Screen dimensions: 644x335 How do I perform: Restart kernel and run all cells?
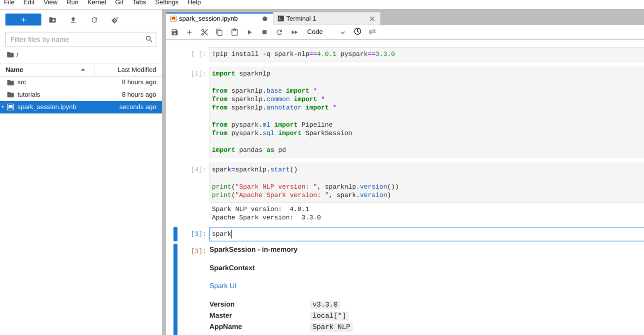pos(294,32)
